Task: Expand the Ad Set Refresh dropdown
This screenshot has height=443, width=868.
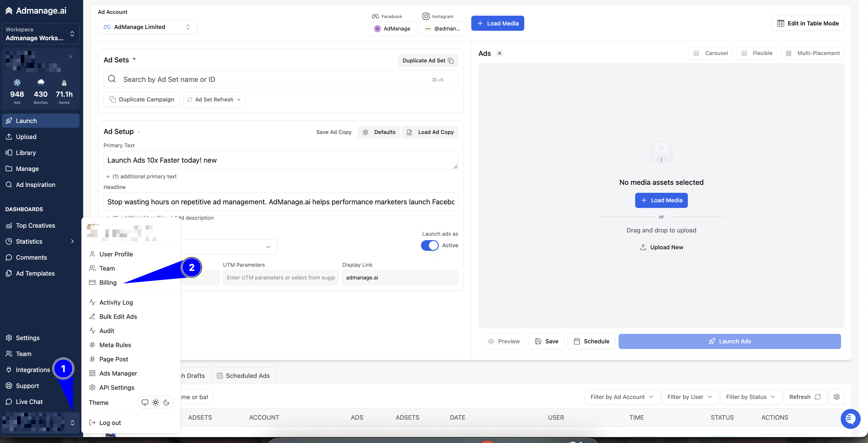Action: (x=214, y=99)
